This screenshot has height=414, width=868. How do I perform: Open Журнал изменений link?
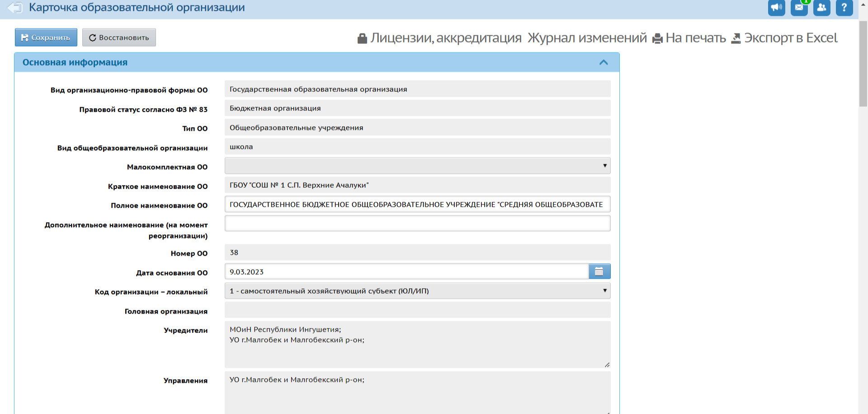(x=587, y=38)
